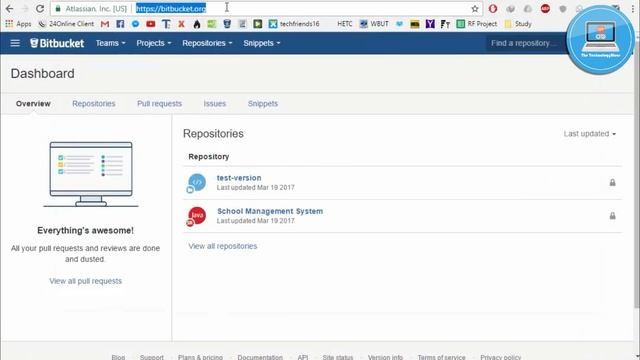The height and width of the screenshot is (360, 640).
Task: Switch to the Repositories tab
Action: point(94,104)
